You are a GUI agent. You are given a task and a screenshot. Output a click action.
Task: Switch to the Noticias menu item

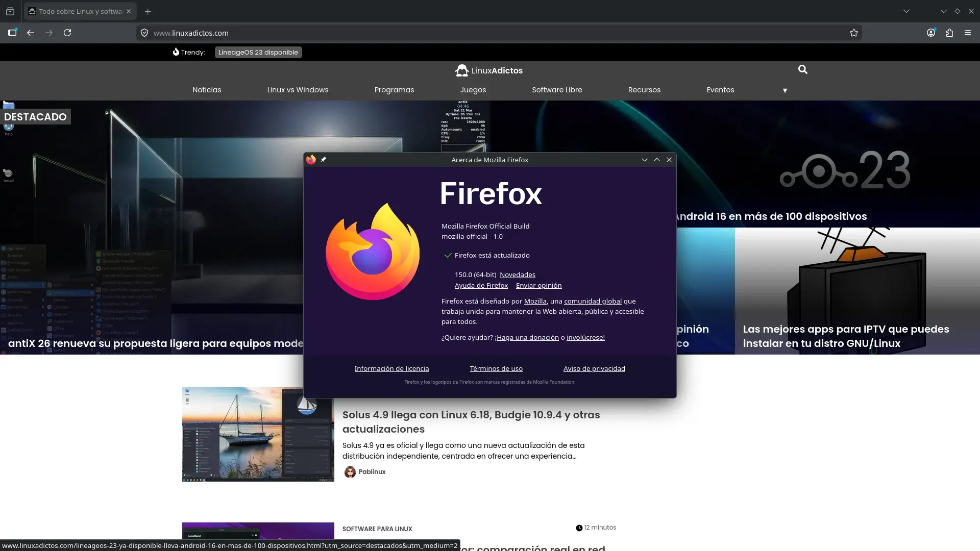(x=207, y=90)
